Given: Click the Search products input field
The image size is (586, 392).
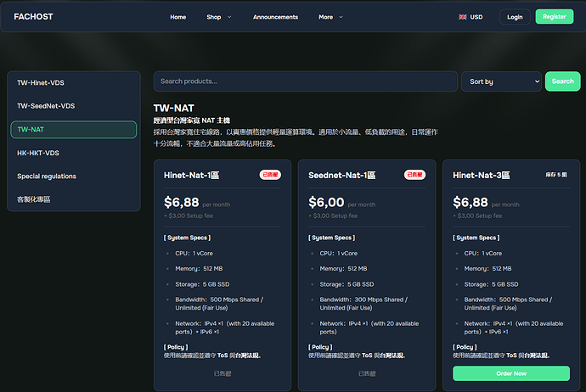Looking at the screenshot, I should [x=306, y=81].
